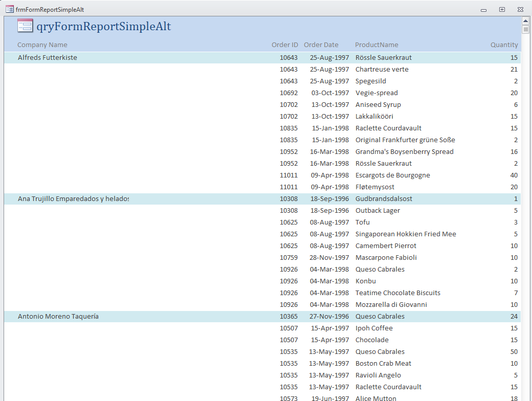The width and height of the screenshot is (532, 401).
Task: Click order date 28-Nov-1997
Action: coord(329,257)
